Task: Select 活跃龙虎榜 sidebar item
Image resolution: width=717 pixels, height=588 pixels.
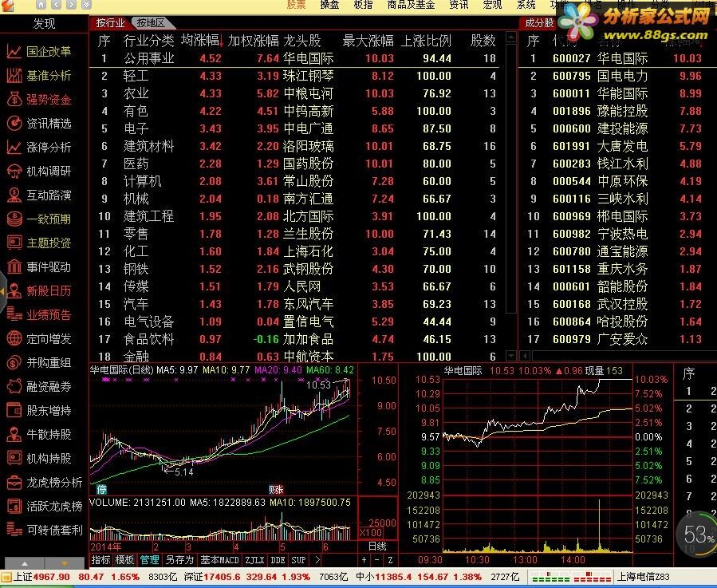Action: [x=45, y=506]
